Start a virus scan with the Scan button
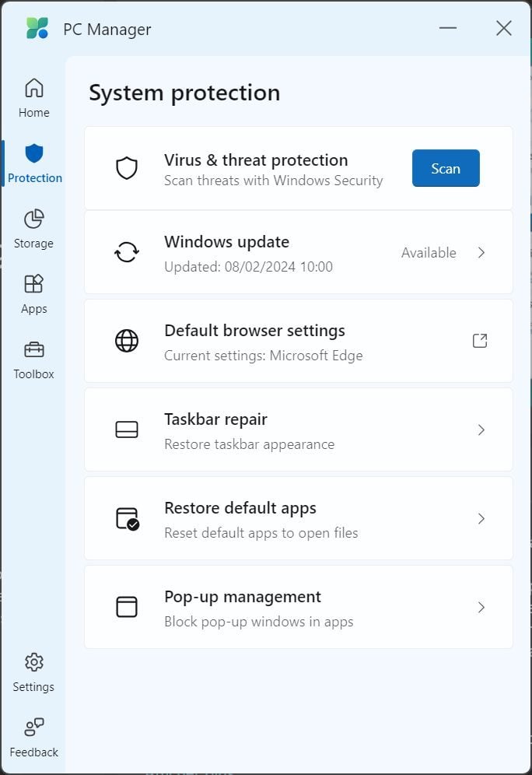The height and width of the screenshot is (775, 532). click(x=446, y=168)
